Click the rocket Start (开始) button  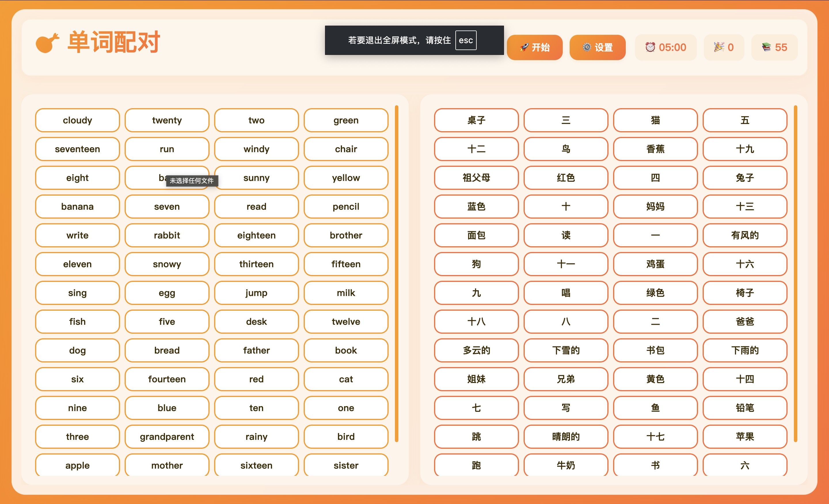534,47
